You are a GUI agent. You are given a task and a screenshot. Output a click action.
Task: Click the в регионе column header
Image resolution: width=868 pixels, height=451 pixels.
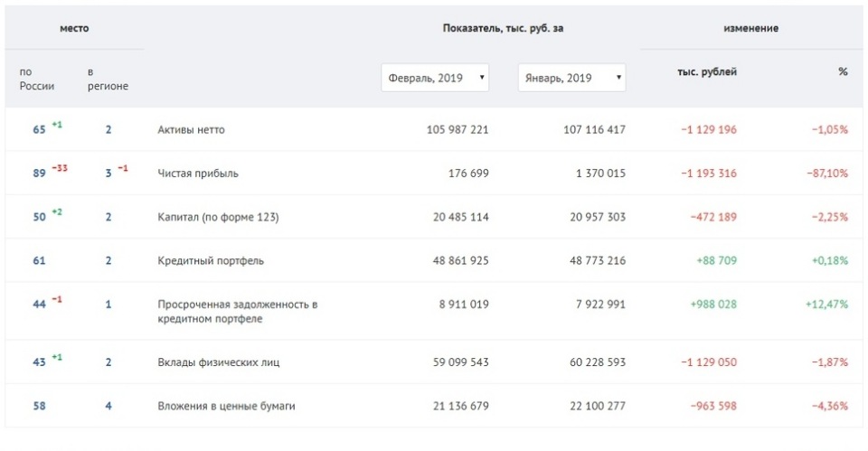pyautogui.click(x=108, y=79)
